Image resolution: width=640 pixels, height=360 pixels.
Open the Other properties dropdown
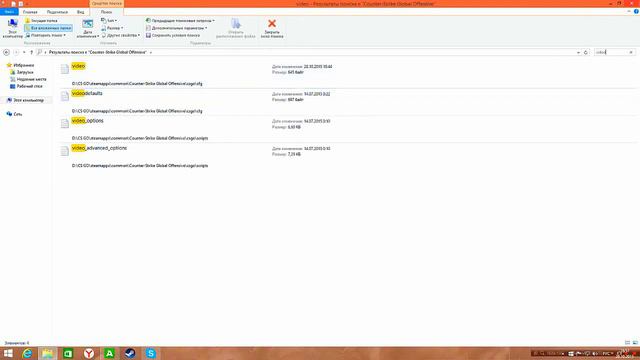[120, 35]
